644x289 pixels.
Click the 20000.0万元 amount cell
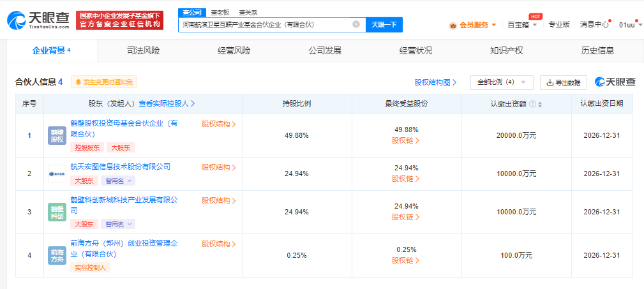516,135
